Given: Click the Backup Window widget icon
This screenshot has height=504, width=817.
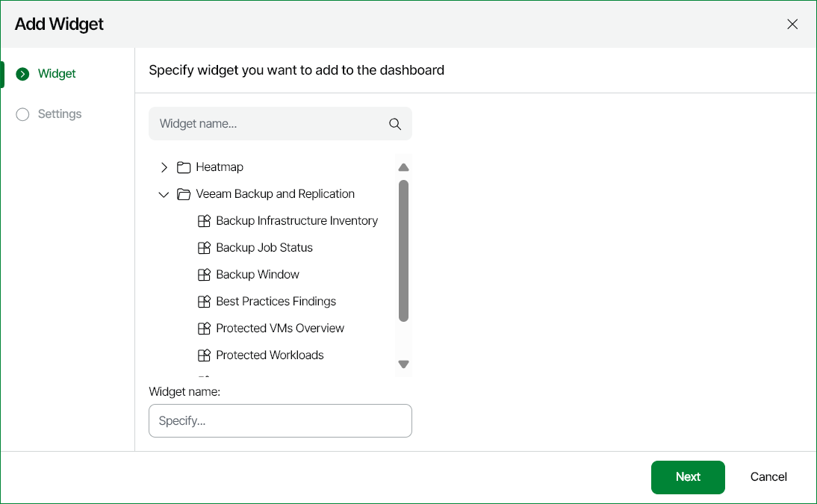Looking at the screenshot, I should pyautogui.click(x=205, y=275).
